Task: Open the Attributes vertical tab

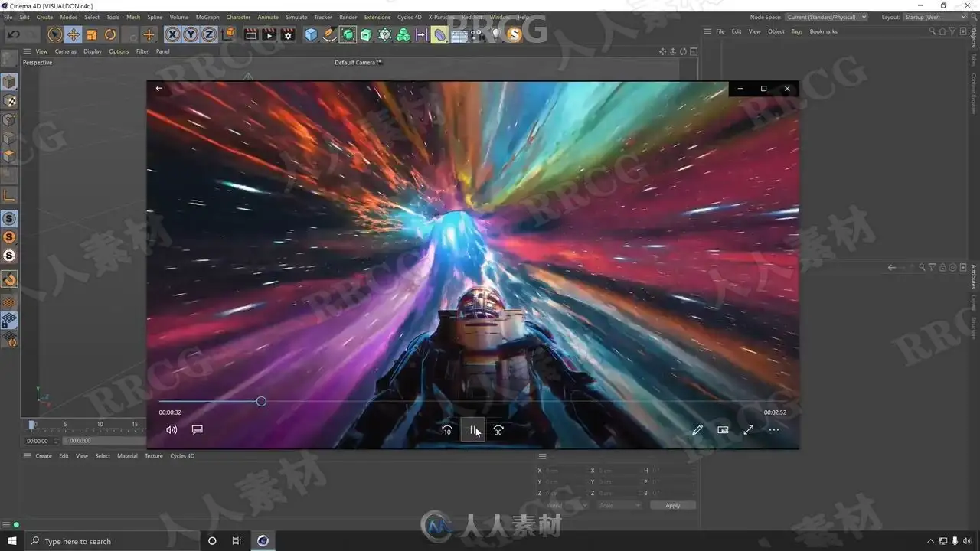Action: click(974, 277)
